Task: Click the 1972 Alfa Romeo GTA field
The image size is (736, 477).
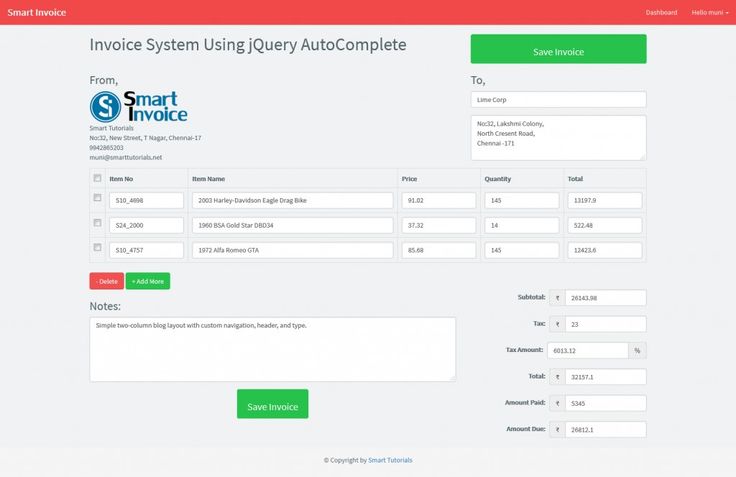Action: [292, 250]
